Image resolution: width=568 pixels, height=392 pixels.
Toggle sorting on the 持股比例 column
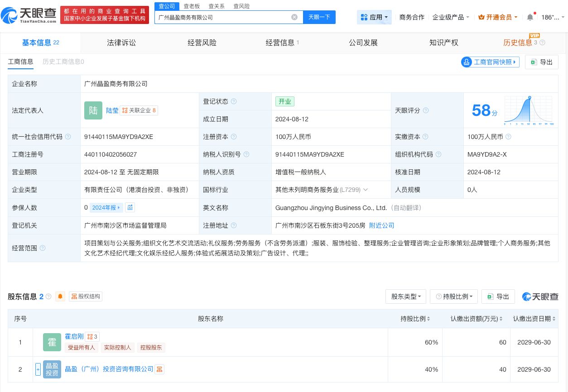pyautogui.click(x=428, y=319)
